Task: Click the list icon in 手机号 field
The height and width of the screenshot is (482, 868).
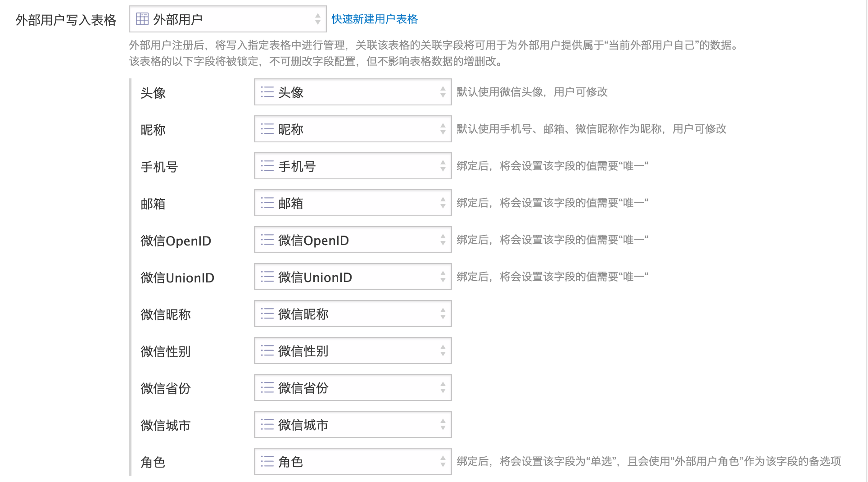Action: pyautogui.click(x=267, y=166)
